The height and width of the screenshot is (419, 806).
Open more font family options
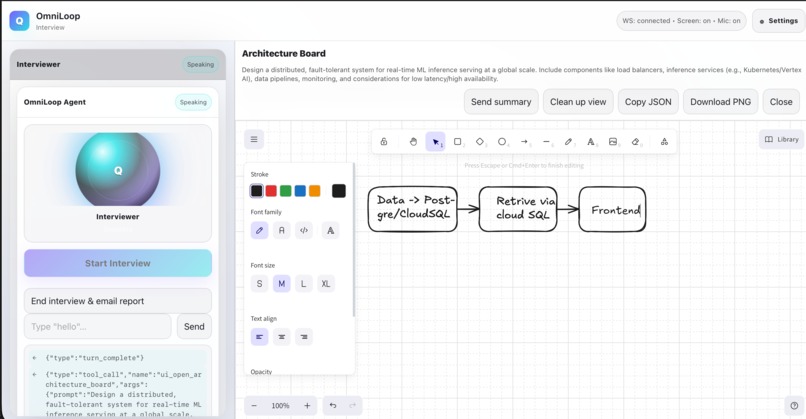click(x=330, y=230)
